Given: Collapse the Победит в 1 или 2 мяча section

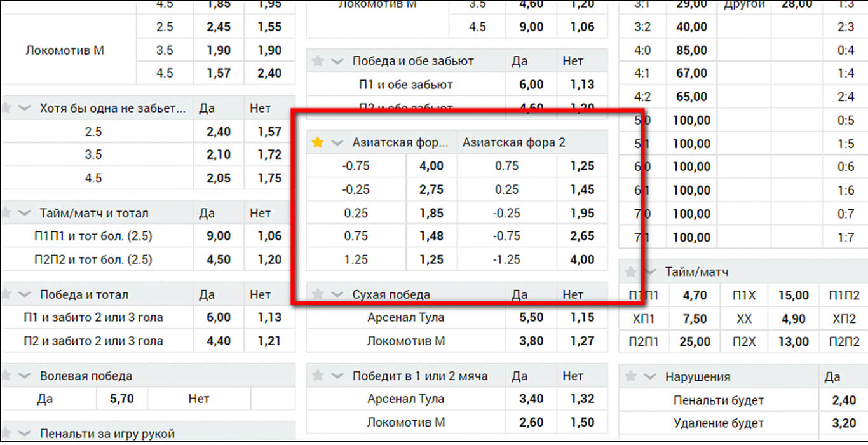Looking at the screenshot, I should [x=337, y=376].
